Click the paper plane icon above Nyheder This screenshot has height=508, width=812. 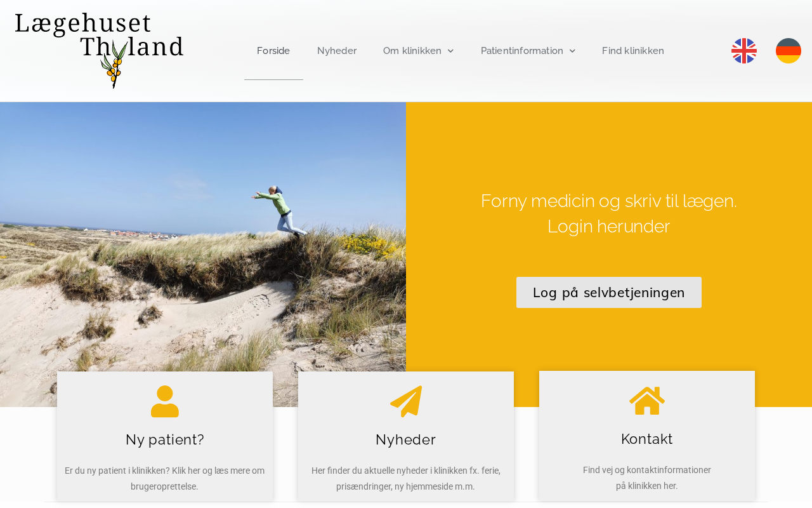point(406,401)
